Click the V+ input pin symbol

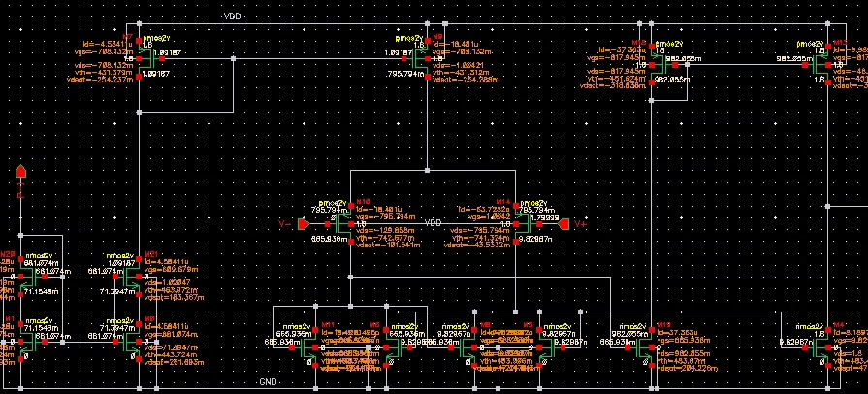(563, 224)
